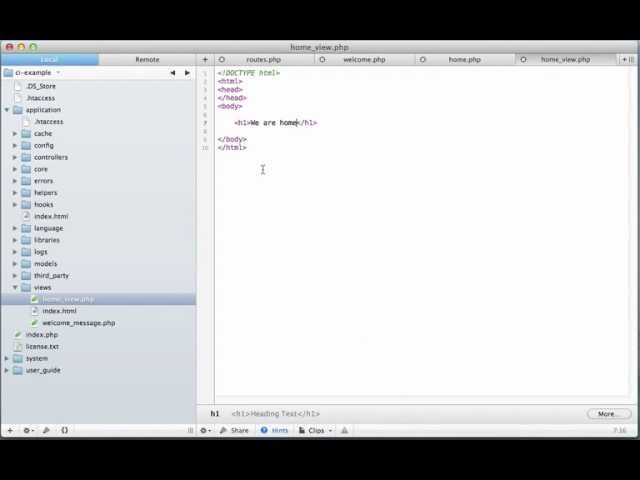
Task: Click the h1 line of code in editor
Action: [x=276, y=122]
